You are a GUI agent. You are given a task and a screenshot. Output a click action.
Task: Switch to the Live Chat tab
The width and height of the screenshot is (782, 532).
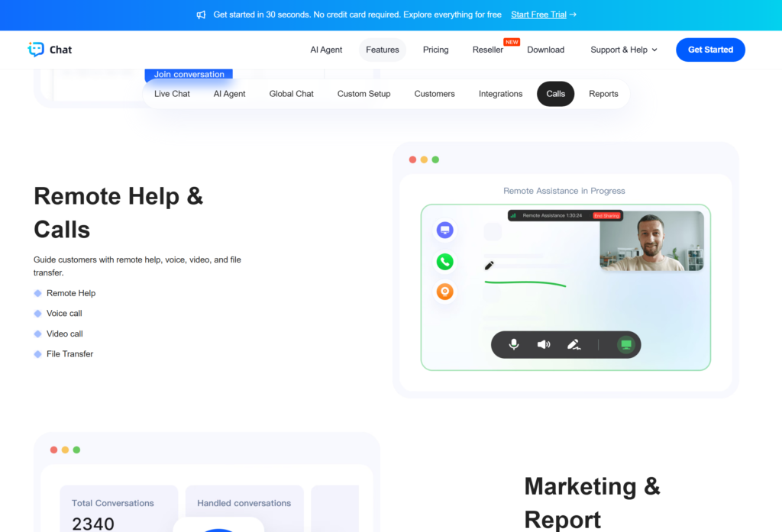172,94
